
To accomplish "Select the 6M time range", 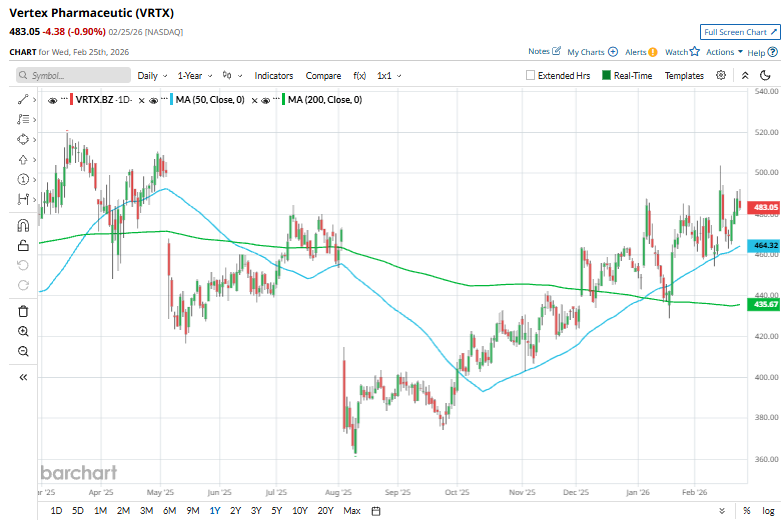I will click(x=168, y=511).
